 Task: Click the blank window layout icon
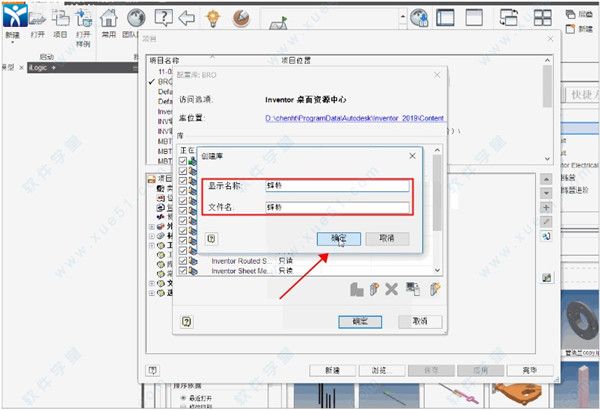pos(474,18)
